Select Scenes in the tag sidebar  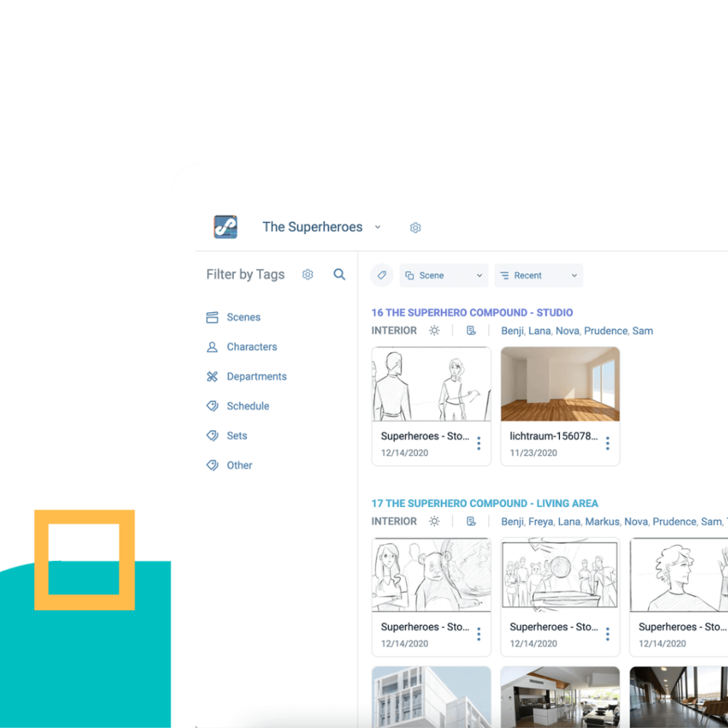pyautogui.click(x=243, y=317)
